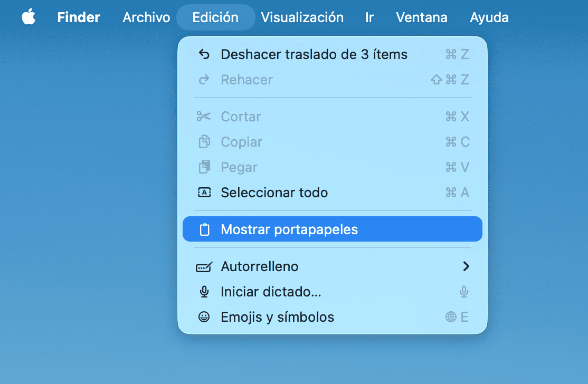The image size is (588, 384).
Task: Click the Finder application menu
Action: click(79, 17)
